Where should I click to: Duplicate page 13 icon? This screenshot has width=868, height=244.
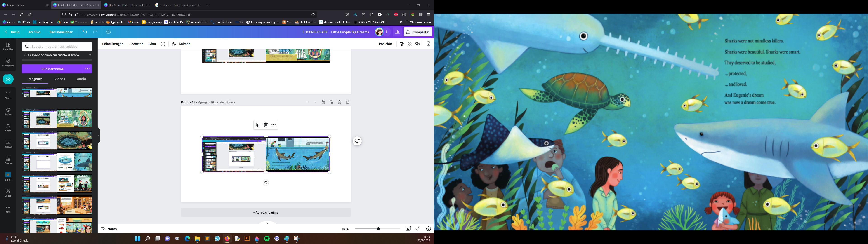tap(332, 102)
